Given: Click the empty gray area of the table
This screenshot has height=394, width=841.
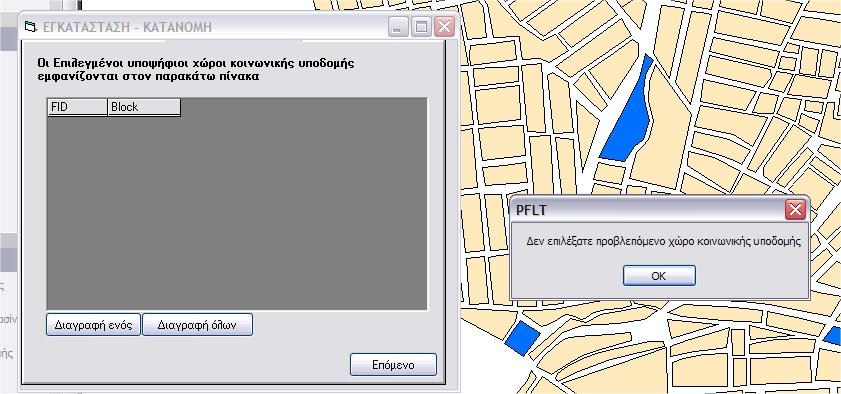Looking at the screenshot, I should [x=237, y=214].
